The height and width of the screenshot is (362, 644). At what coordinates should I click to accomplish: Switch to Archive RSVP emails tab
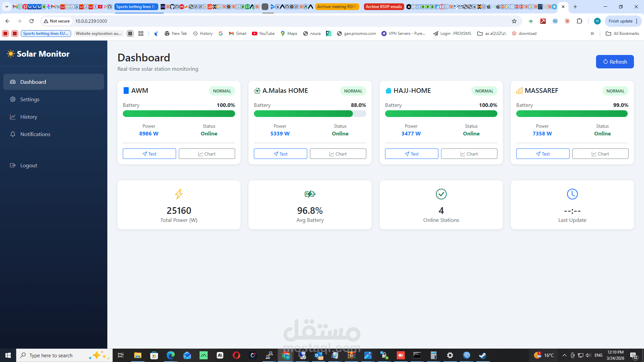[x=384, y=7]
